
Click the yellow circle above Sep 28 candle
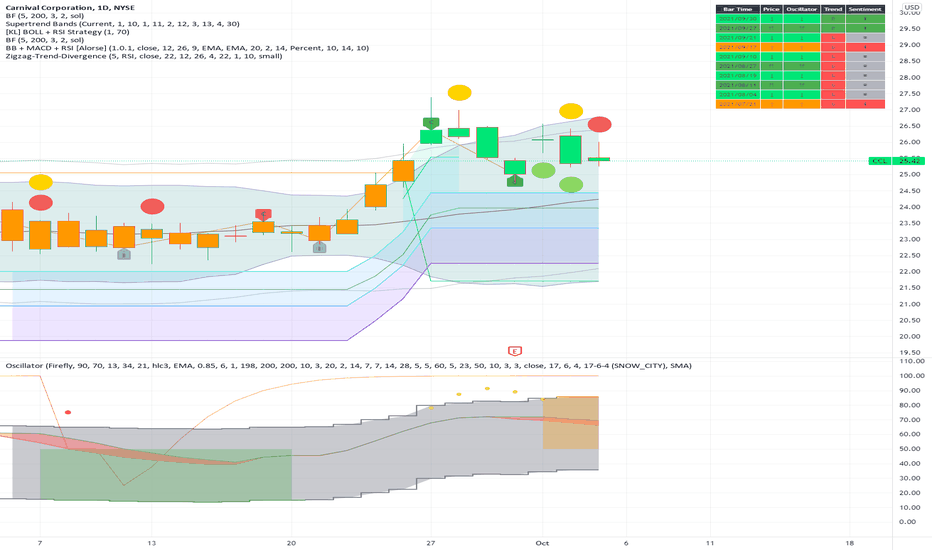point(459,93)
